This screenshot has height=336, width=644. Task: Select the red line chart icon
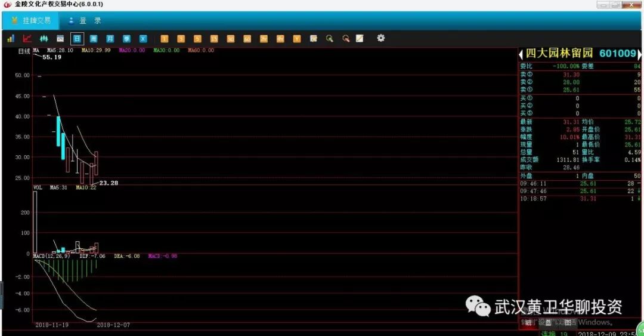(27, 39)
